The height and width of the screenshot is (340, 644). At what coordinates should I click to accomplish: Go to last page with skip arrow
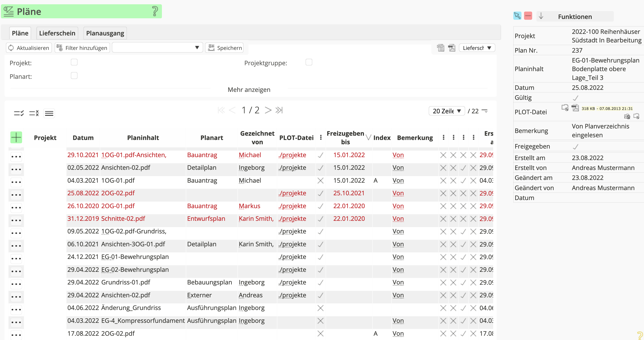pyautogui.click(x=279, y=110)
